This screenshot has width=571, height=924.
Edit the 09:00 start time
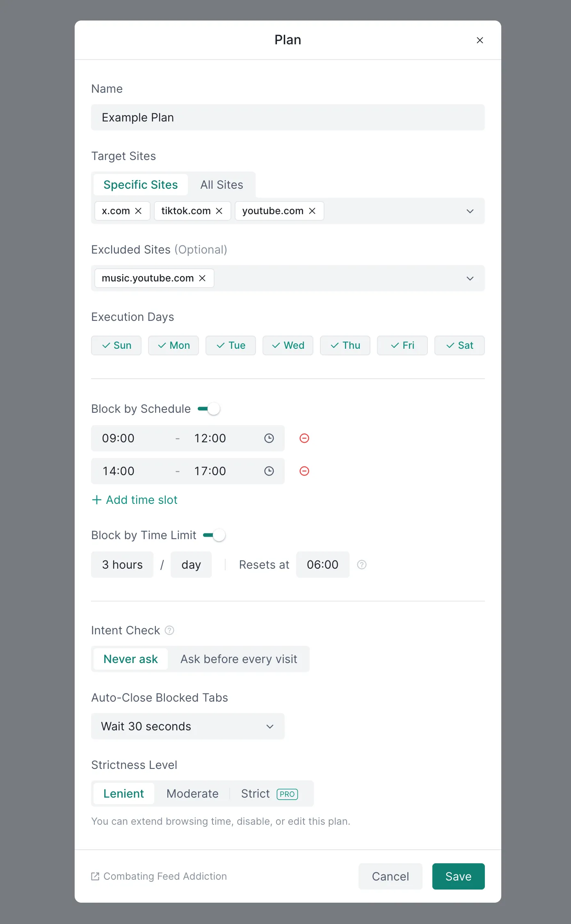click(118, 438)
